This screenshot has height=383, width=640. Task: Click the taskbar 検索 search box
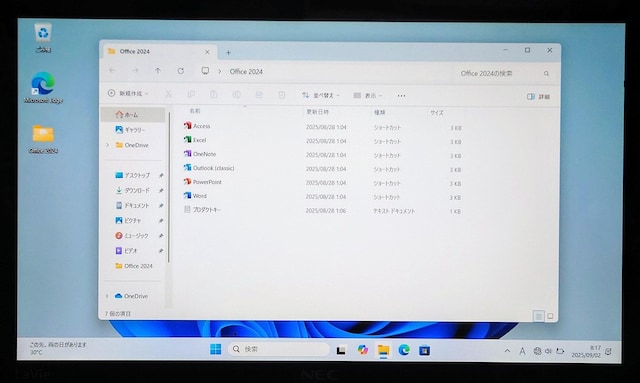[x=279, y=349]
